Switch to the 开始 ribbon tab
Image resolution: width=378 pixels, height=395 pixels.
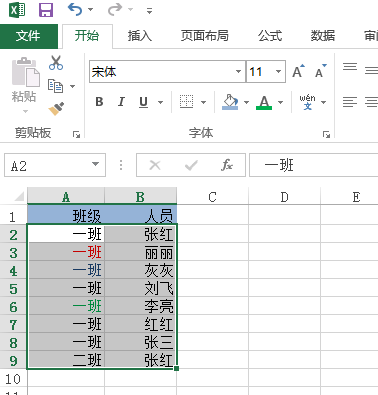tap(87, 36)
